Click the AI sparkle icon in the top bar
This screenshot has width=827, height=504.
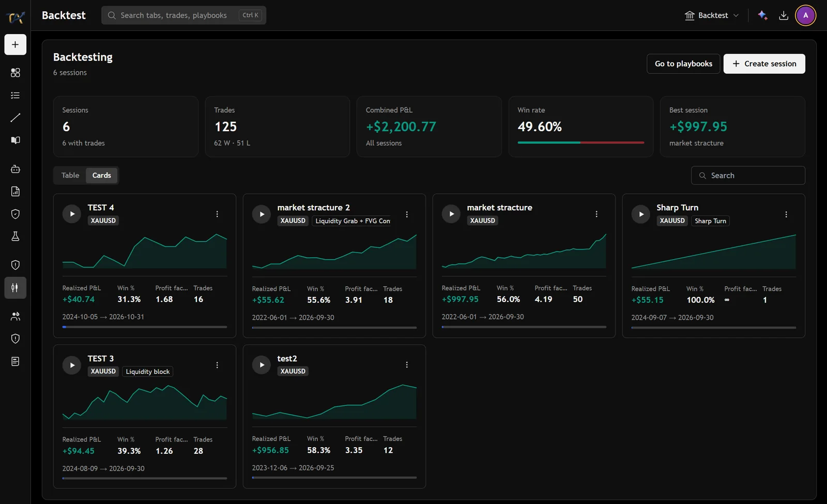pyautogui.click(x=762, y=15)
